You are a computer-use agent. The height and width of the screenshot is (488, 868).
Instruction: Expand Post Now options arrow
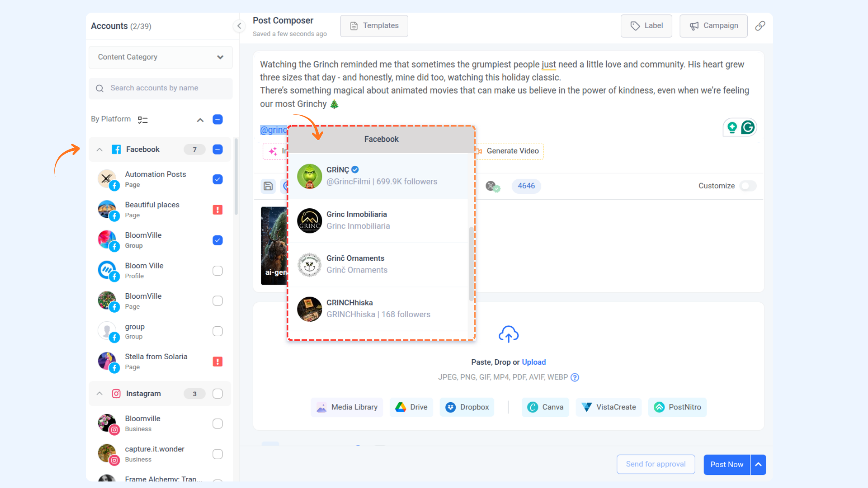(759, 465)
